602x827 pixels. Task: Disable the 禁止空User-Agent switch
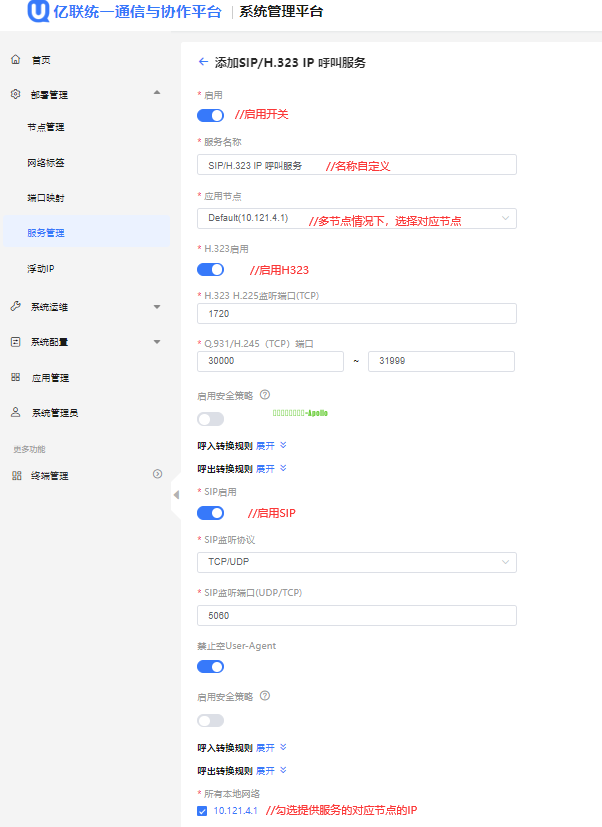tap(210, 667)
